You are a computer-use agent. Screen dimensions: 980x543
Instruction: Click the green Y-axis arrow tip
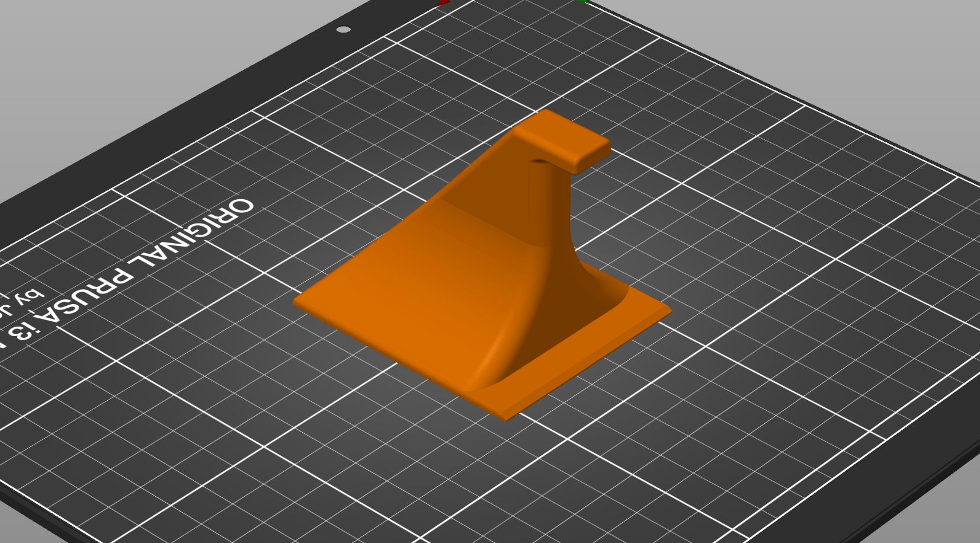point(585,2)
